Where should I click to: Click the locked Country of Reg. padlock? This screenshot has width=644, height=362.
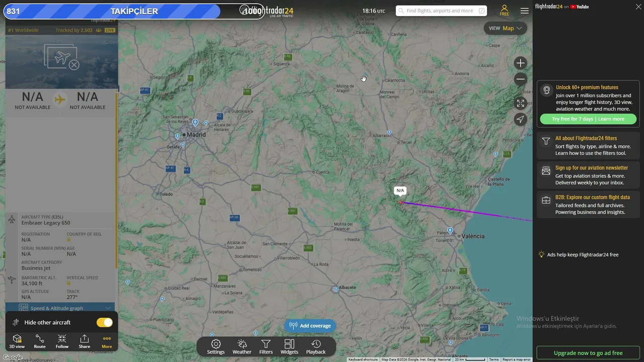coord(69,240)
